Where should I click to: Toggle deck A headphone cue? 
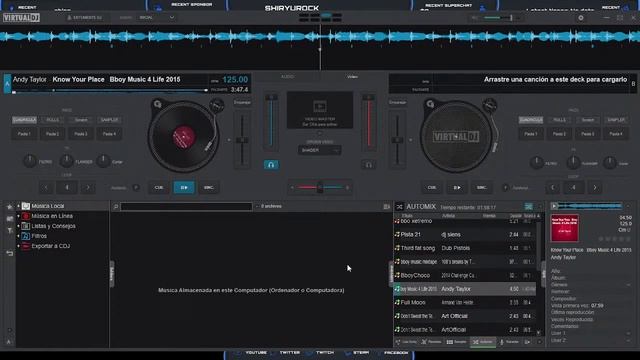tap(271, 164)
